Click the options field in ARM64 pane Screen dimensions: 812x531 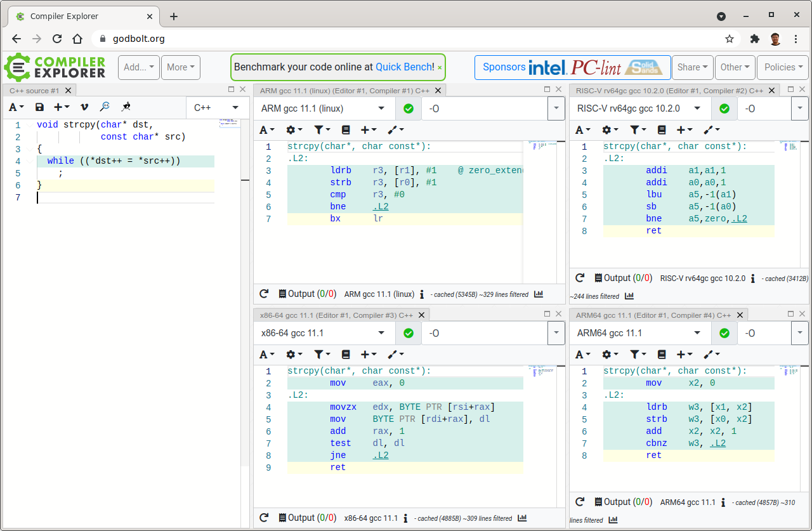[764, 333]
